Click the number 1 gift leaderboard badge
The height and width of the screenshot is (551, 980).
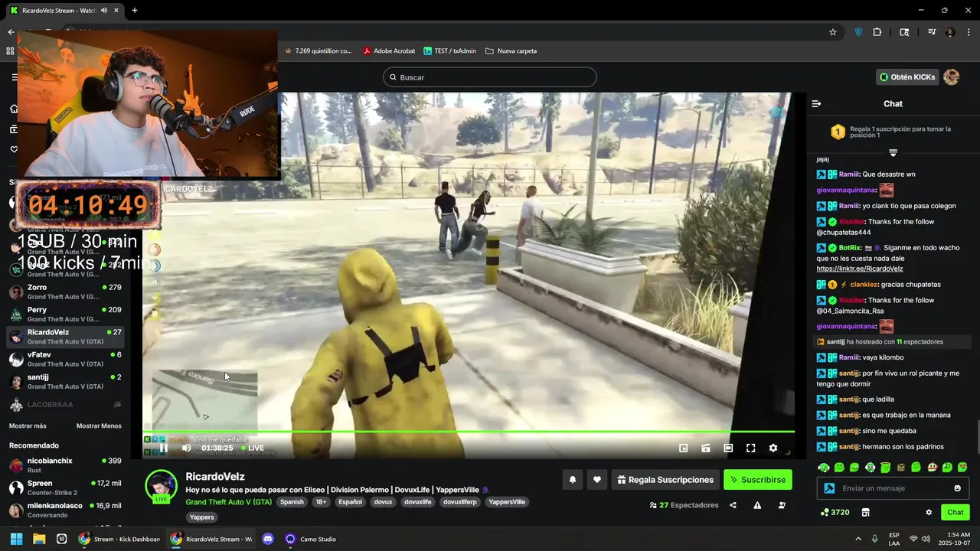coord(838,132)
